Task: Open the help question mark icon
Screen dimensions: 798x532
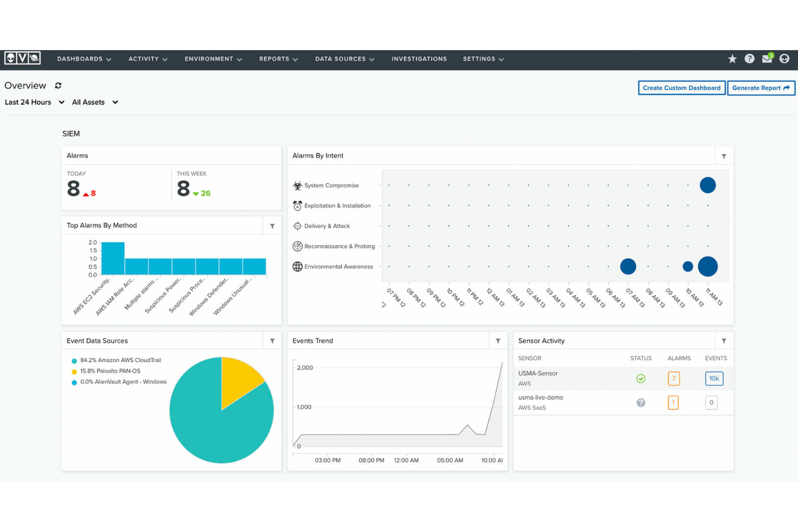Action: coord(749,59)
